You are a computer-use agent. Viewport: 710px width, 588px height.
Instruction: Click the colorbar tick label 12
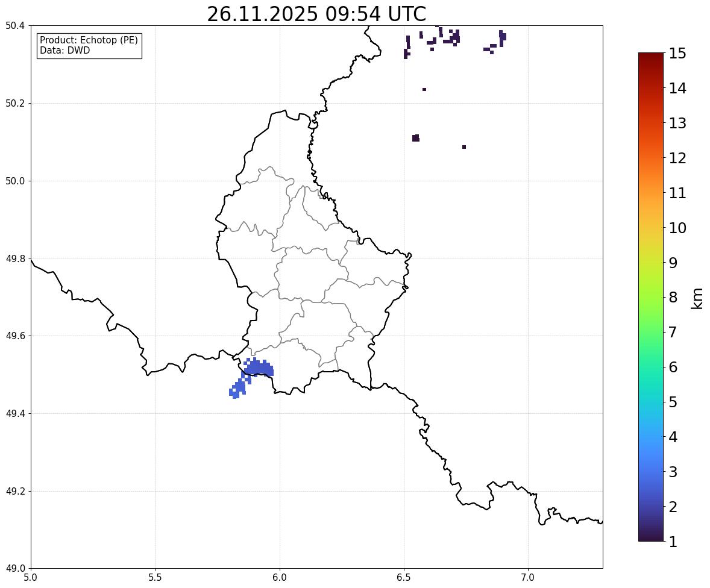click(x=677, y=158)
